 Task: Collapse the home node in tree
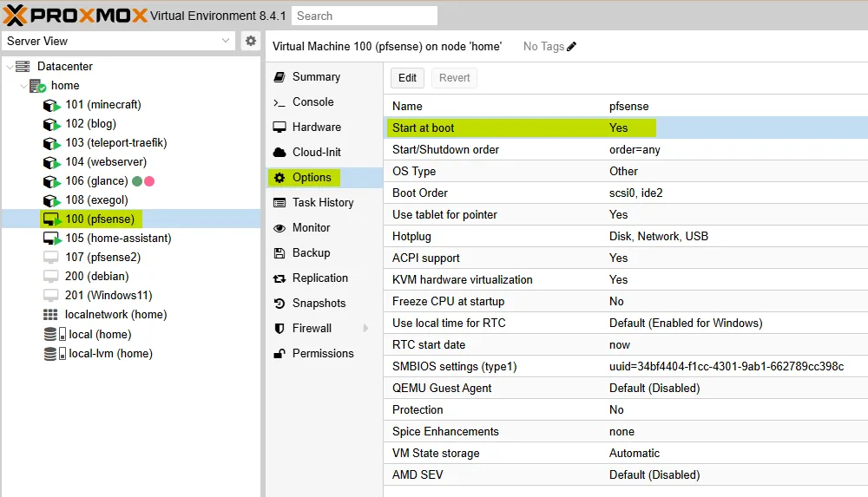click(23, 86)
